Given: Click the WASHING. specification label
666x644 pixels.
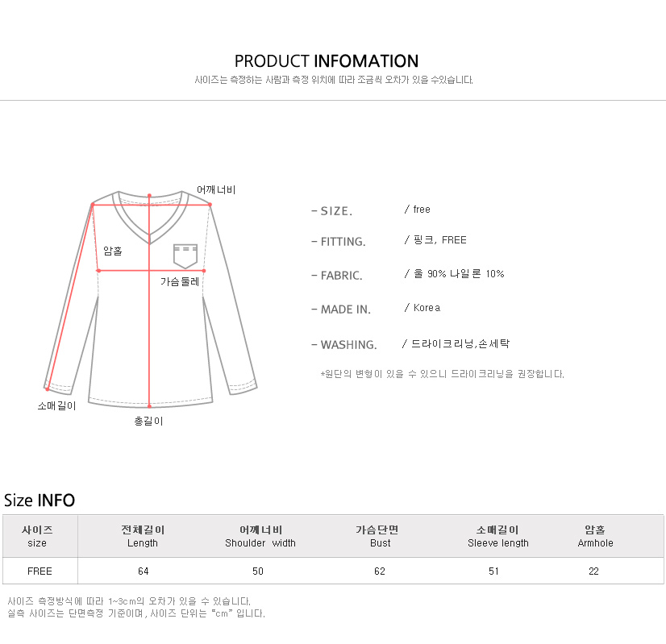Looking at the screenshot, I should (344, 345).
